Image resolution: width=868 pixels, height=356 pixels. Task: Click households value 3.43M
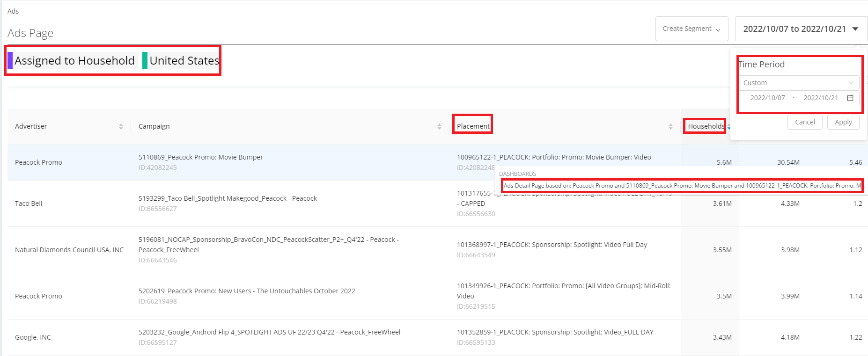coord(722,337)
